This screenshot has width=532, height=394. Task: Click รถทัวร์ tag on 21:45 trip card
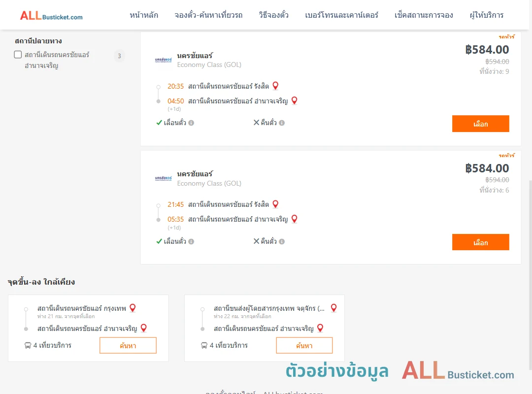coord(506,156)
